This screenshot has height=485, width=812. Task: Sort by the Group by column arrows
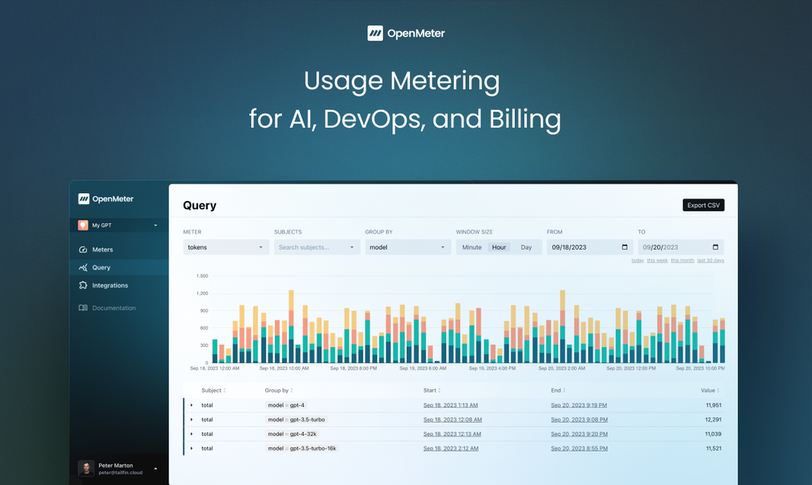[292, 390]
